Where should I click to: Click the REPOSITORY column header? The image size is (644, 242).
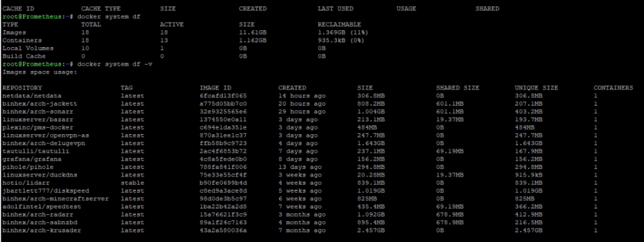click(22, 88)
